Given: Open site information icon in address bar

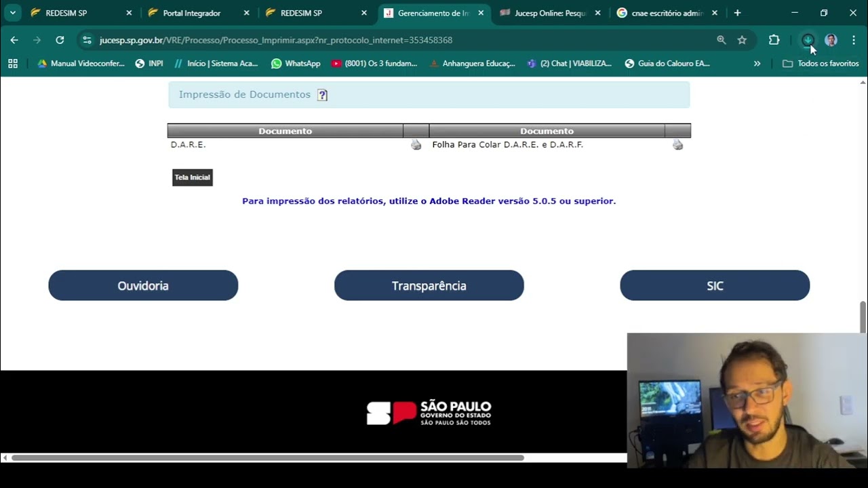Looking at the screenshot, I should (87, 40).
